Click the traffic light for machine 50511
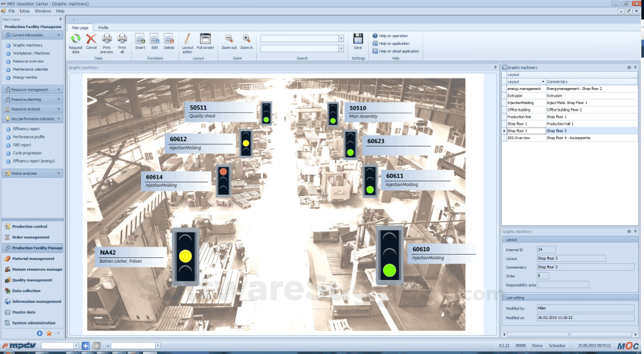Image resolution: width=644 pixels, height=354 pixels. (x=266, y=113)
